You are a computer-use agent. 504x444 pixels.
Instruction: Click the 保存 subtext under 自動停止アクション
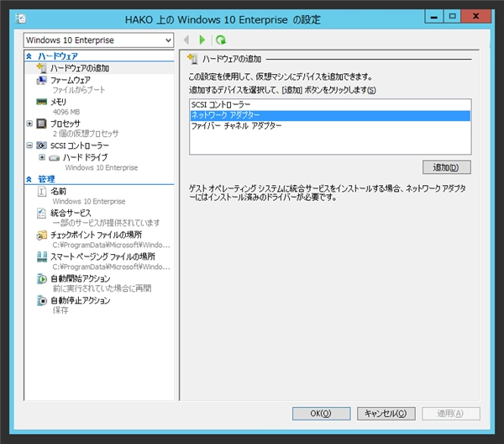click(x=60, y=310)
